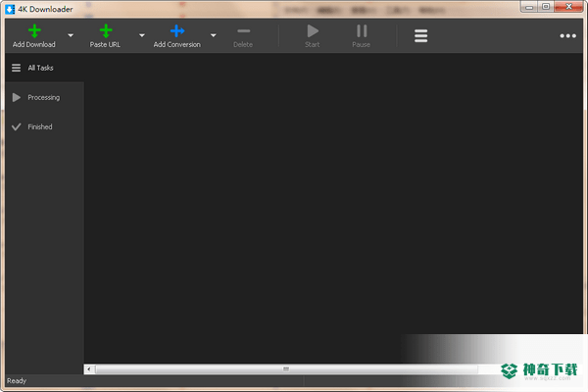Screen dimensions: 588x392
Task: Click the 4K Downloader title bar app icon
Action: (x=10, y=9)
